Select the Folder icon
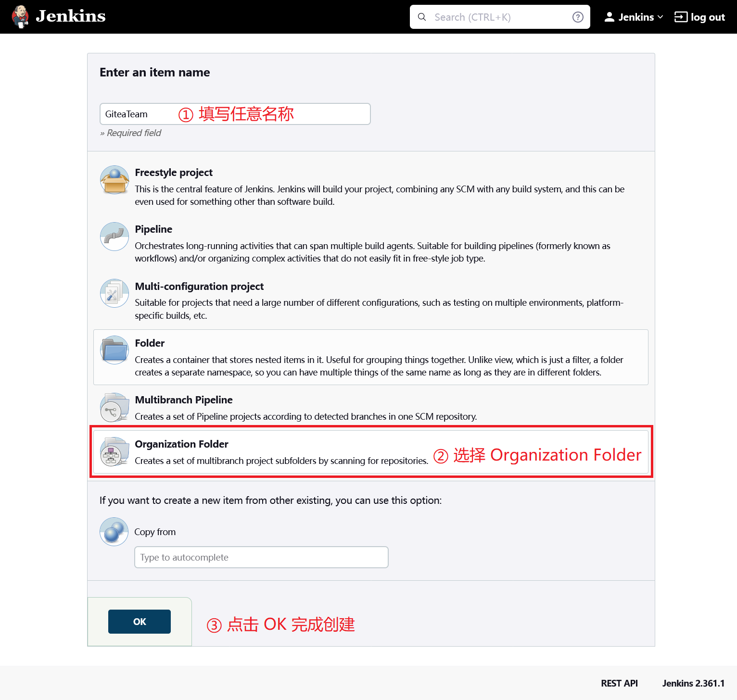Screen dimensions: 737x700 click(114, 350)
